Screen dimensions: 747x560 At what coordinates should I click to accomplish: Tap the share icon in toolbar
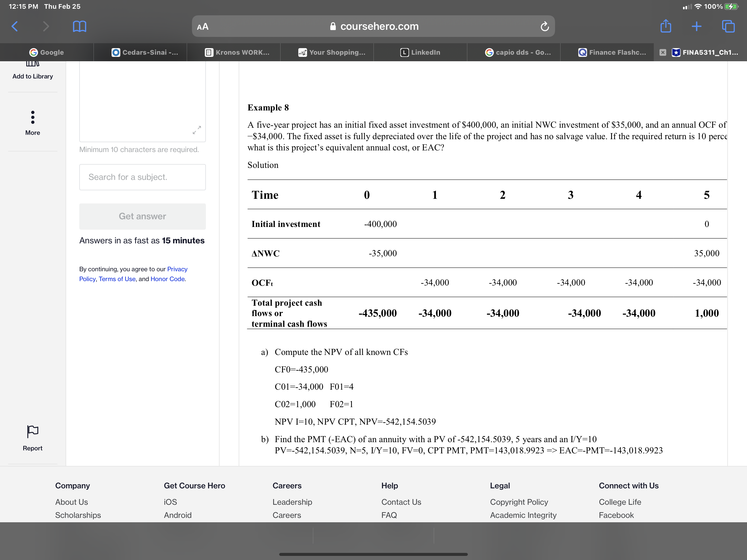point(666,26)
